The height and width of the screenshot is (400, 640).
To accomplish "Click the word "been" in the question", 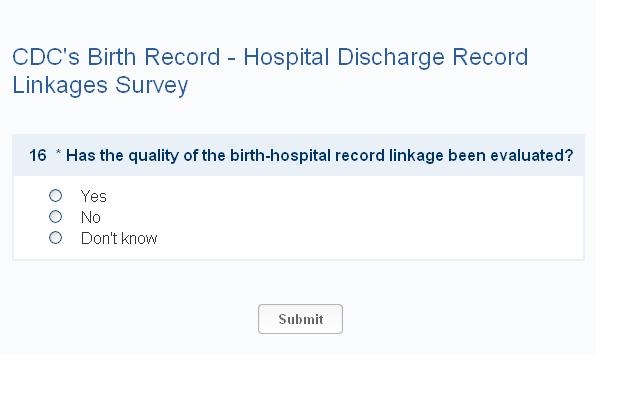I will pyautogui.click(x=467, y=156).
